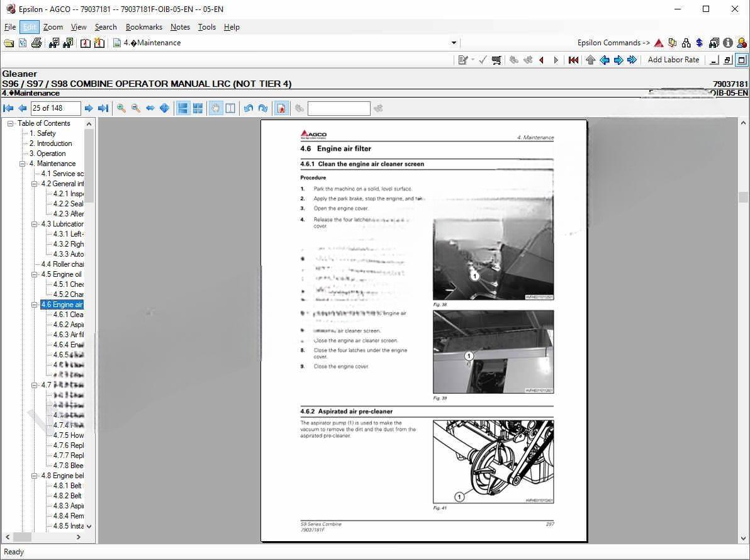Click the printer icon in the toolbar
The width and height of the screenshot is (750, 560).
(x=36, y=43)
